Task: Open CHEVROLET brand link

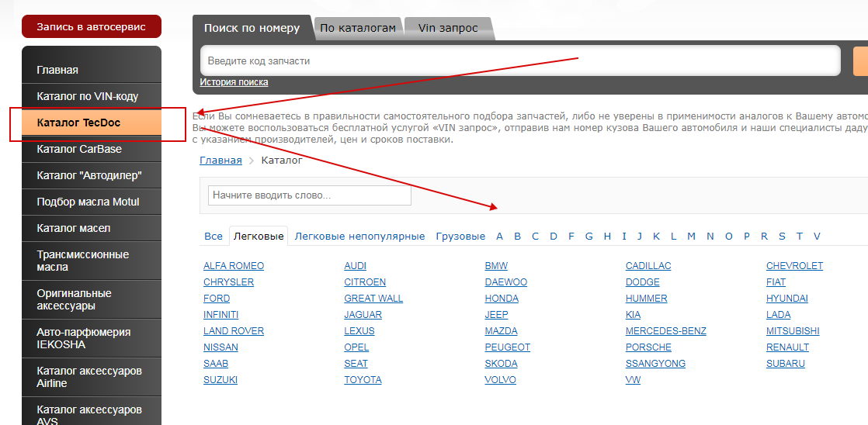Action: tap(794, 266)
